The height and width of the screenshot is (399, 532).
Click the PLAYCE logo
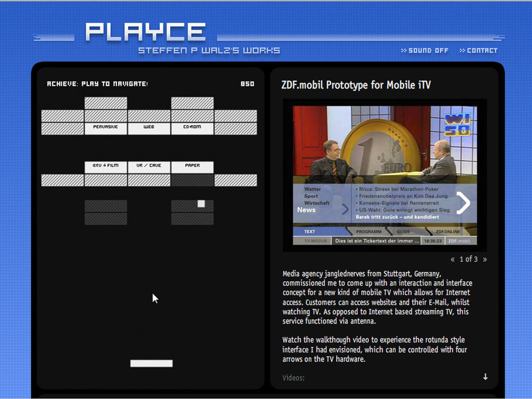(145, 31)
